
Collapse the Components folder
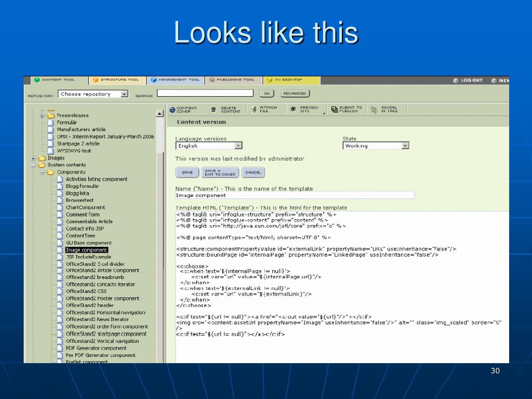[42, 172]
